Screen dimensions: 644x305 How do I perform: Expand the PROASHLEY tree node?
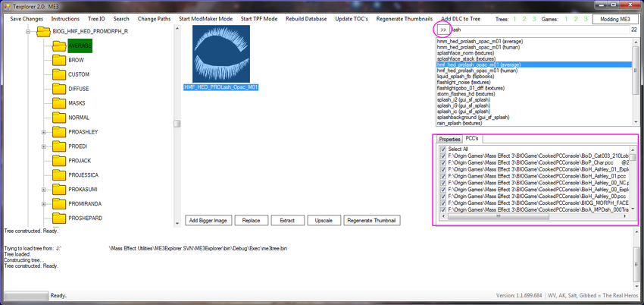pos(43,132)
